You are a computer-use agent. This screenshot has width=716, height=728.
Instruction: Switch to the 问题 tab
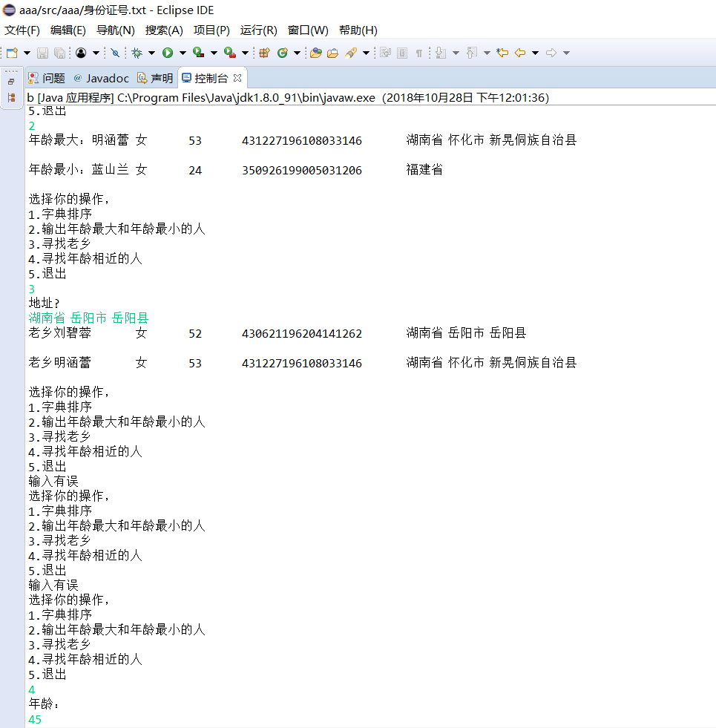(47, 79)
